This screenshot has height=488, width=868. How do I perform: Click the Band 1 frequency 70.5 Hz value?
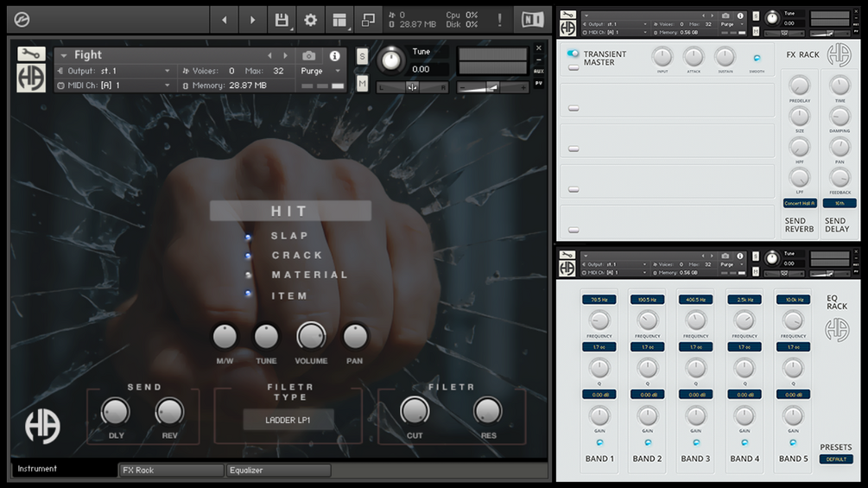click(599, 300)
